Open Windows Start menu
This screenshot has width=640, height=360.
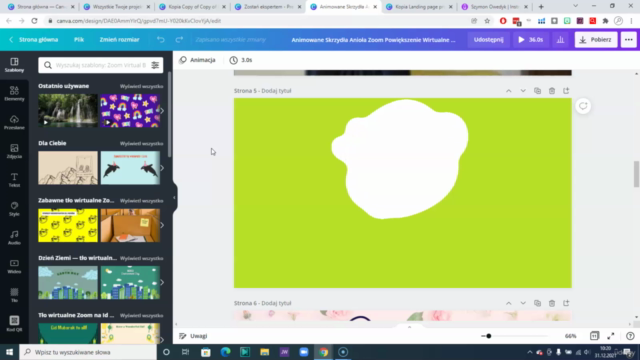point(9,352)
